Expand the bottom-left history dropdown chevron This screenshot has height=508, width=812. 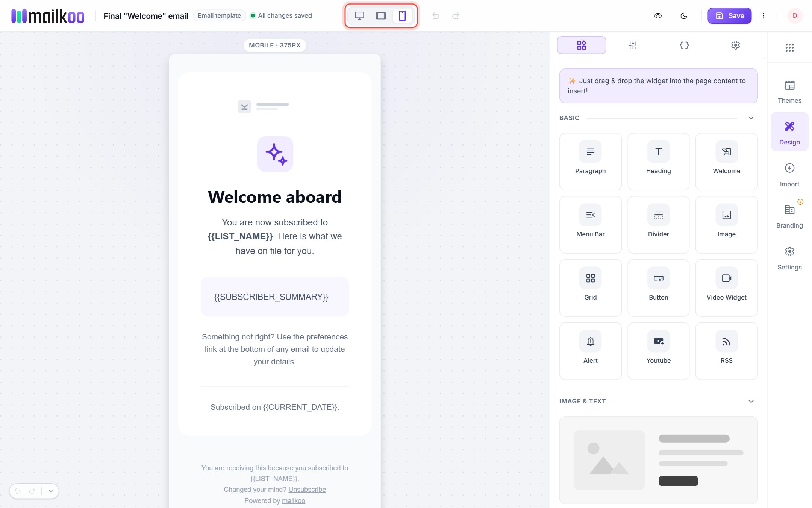(50, 491)
